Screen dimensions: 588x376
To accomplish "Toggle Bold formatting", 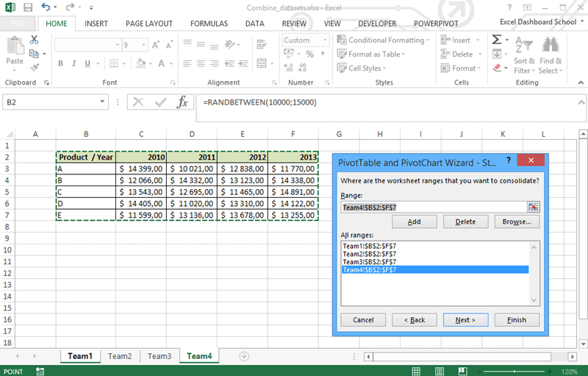I will click(x=60, y=63).
